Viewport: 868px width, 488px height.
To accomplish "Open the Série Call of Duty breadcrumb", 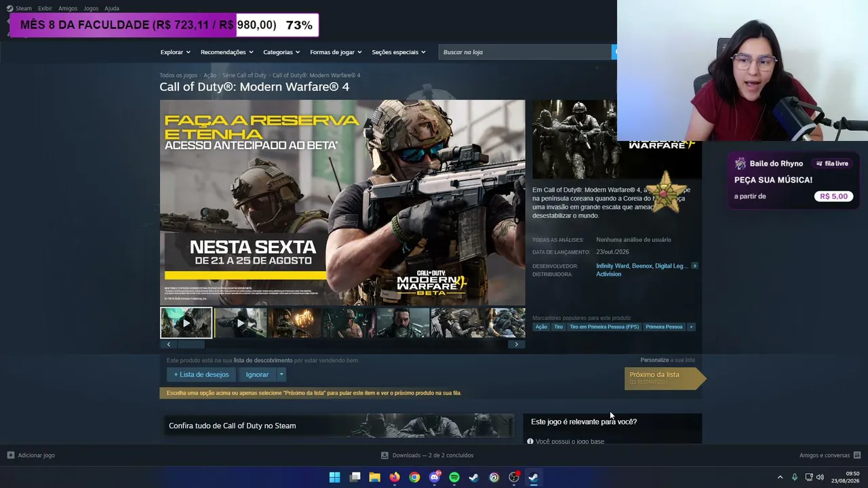I will coord(244,75).
